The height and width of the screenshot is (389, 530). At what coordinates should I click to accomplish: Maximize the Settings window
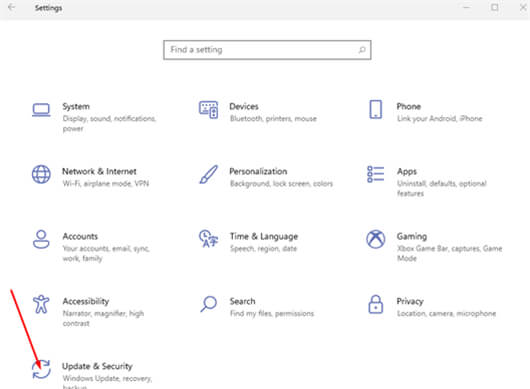point(495,7)
